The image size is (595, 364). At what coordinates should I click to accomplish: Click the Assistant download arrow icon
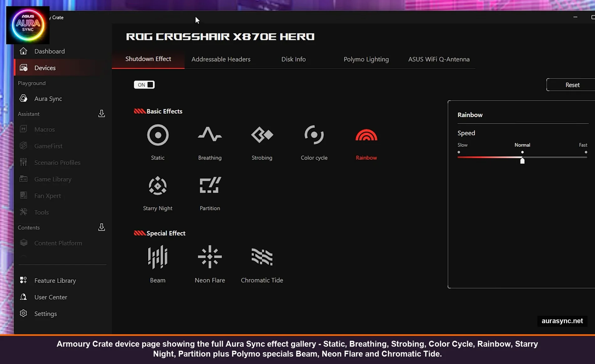pos(101,114)
